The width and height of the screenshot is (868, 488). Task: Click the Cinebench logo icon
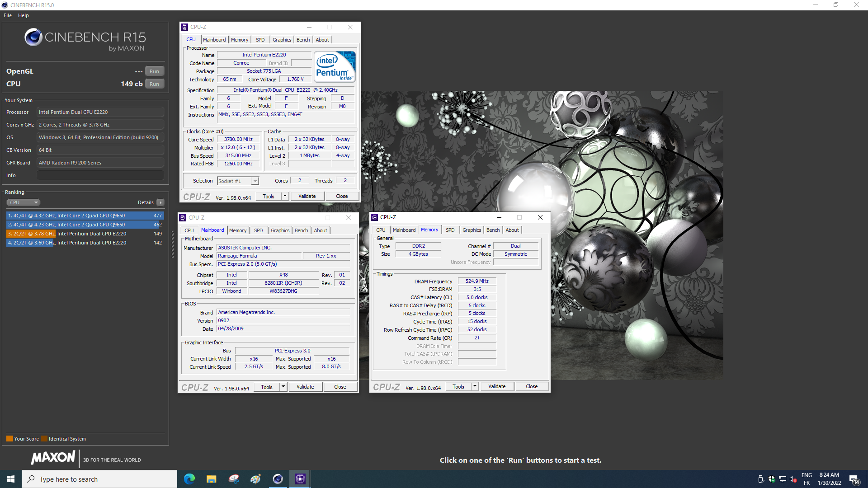click(33, 37)
